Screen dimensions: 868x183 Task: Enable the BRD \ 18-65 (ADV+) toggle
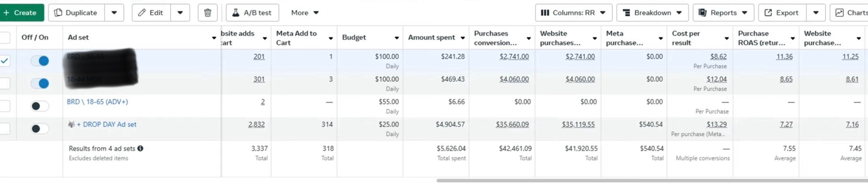pyautogui.click(x=40, y=106)
